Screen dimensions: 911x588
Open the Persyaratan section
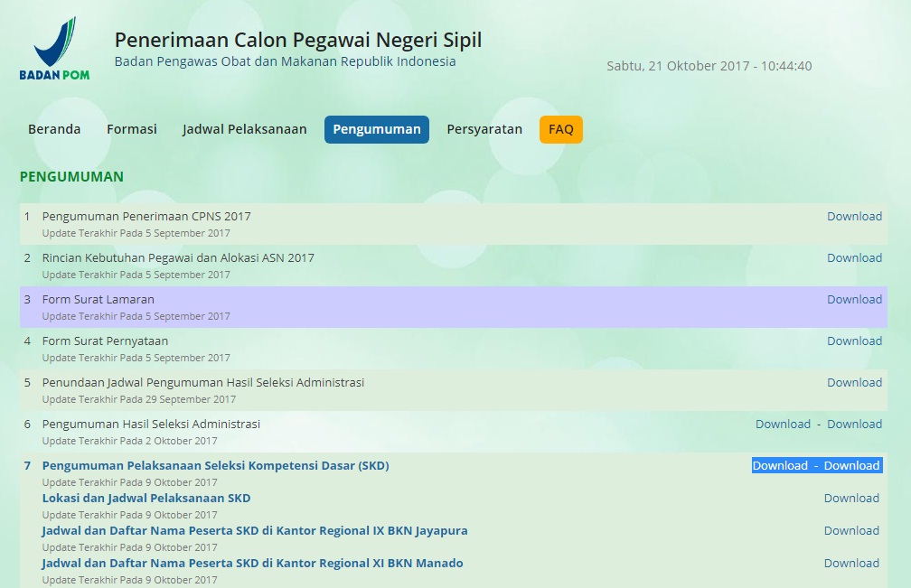coord(484,129)
